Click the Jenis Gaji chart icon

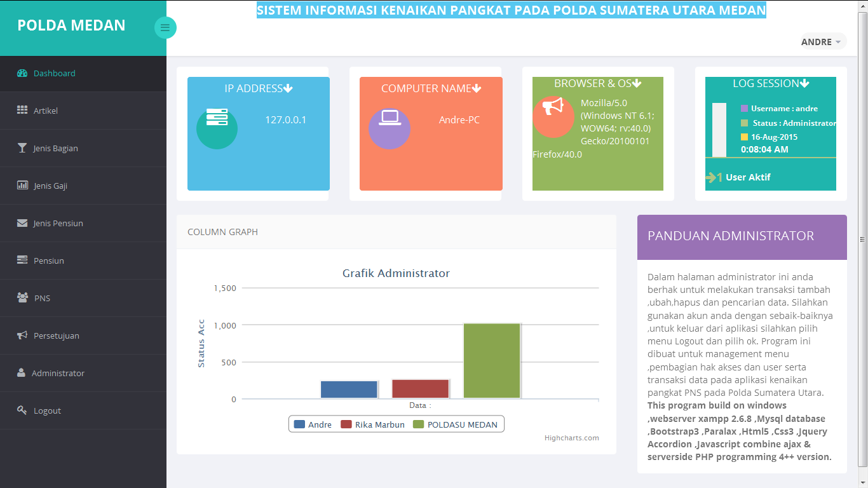22,186
